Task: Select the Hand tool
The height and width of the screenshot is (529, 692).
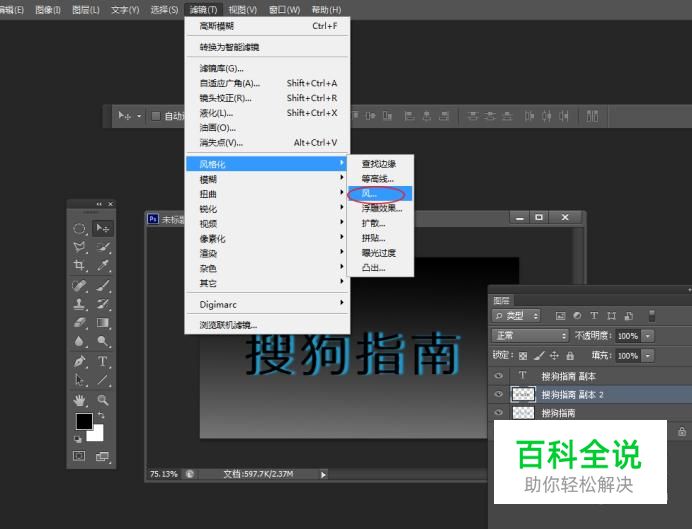Action: [79, 400]
